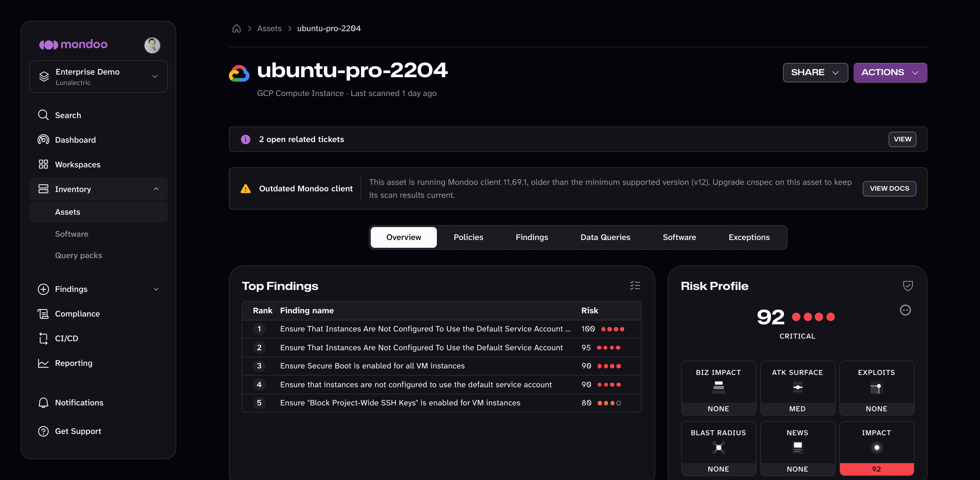Select Assets under Inventory

[x=98, y=212]
